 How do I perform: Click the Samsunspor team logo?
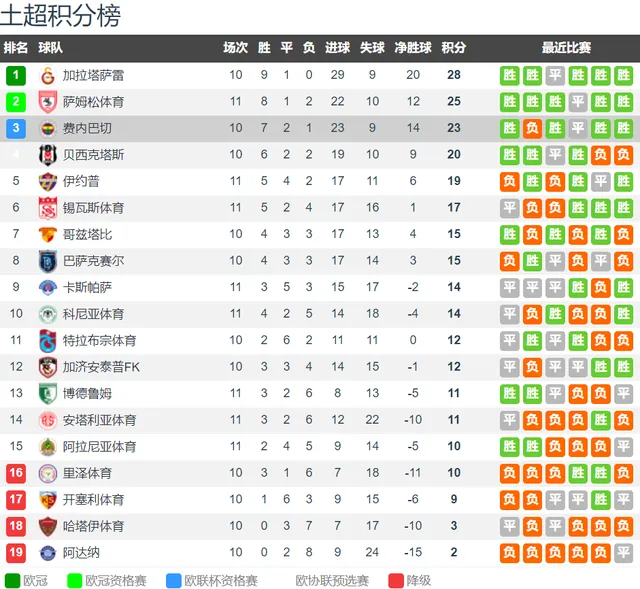48,102
